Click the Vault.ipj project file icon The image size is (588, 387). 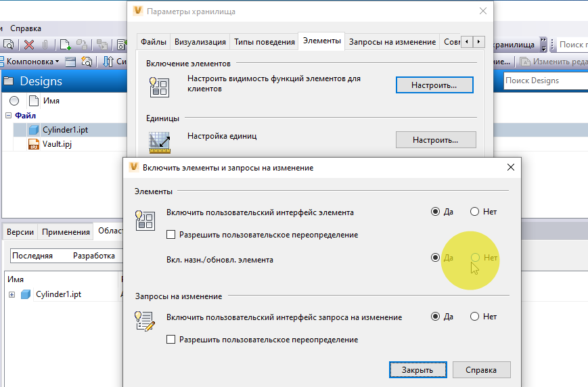coord(34,144)
